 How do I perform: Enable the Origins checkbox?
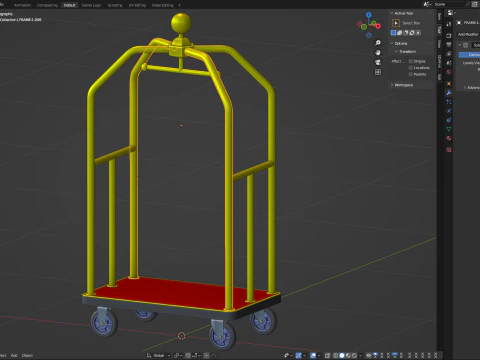pyautogui.click(x=411, y=61)
